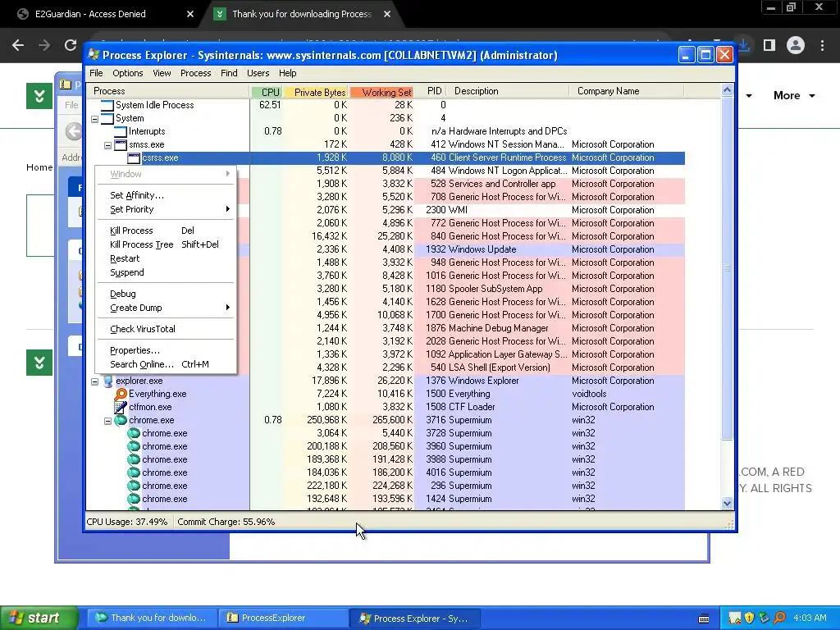Viewport: 840px width, 630px height.
Task: Open the More dropdown on the webpage
Action: click(x=794, y=95)
